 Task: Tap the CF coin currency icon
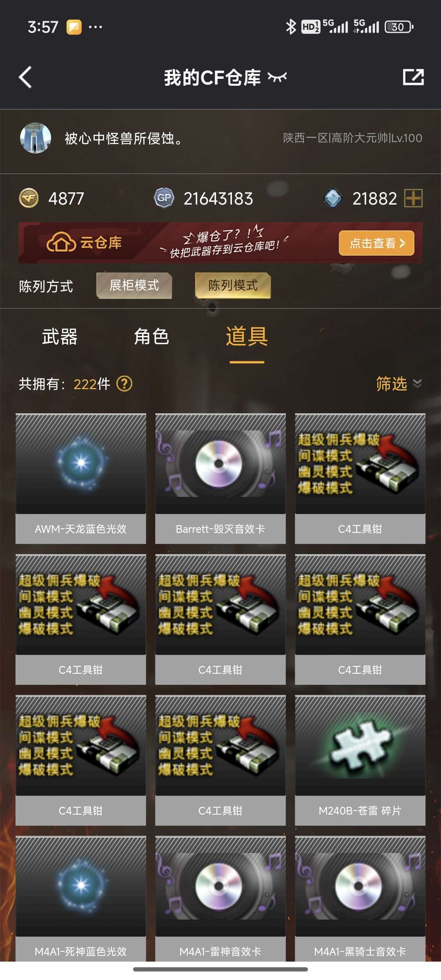click(x=29, y=198)
